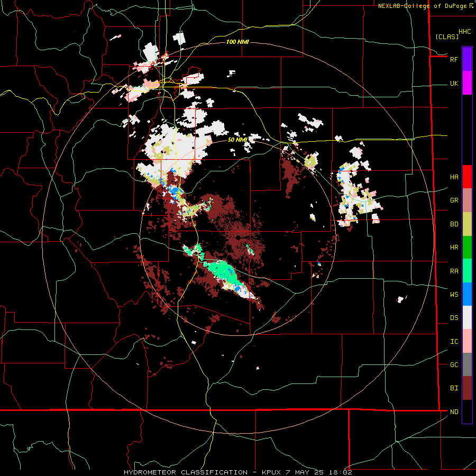Click the 50 NMI range ring label
The height and width of the screenshot is (476, 476).
[237, 140]
